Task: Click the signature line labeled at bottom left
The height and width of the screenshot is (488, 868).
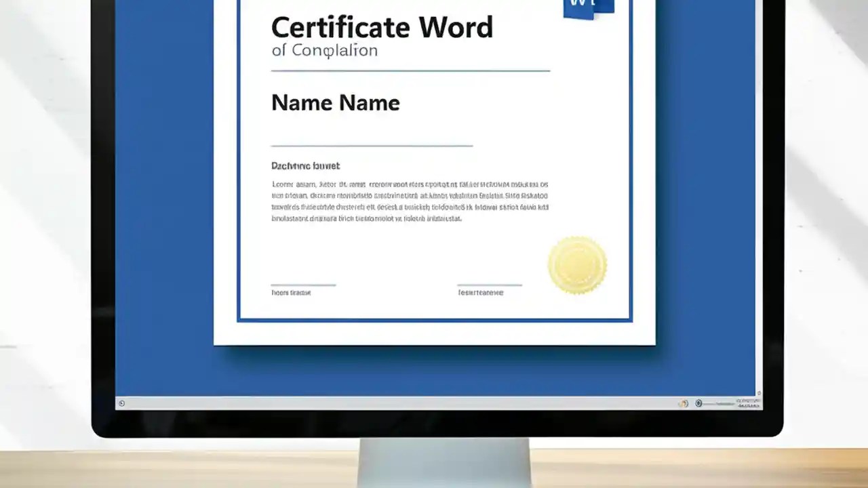Action: click(x=303, y=288)
